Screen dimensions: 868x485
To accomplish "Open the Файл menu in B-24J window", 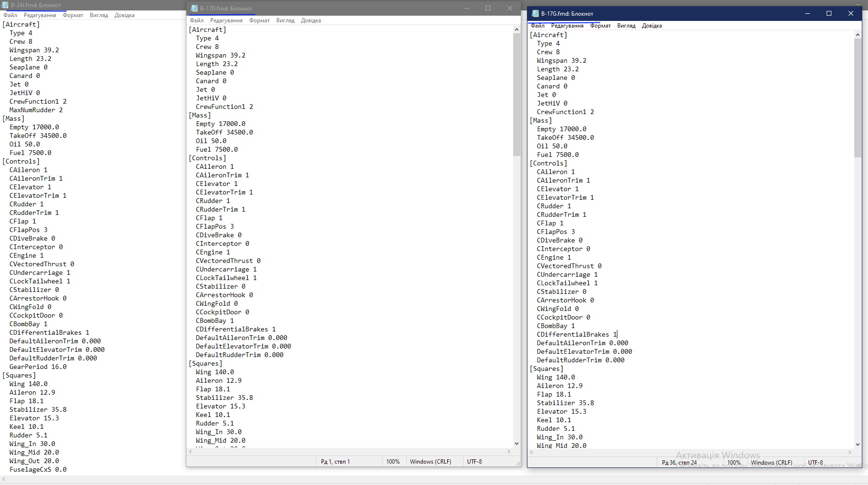I will click(10, 15).
